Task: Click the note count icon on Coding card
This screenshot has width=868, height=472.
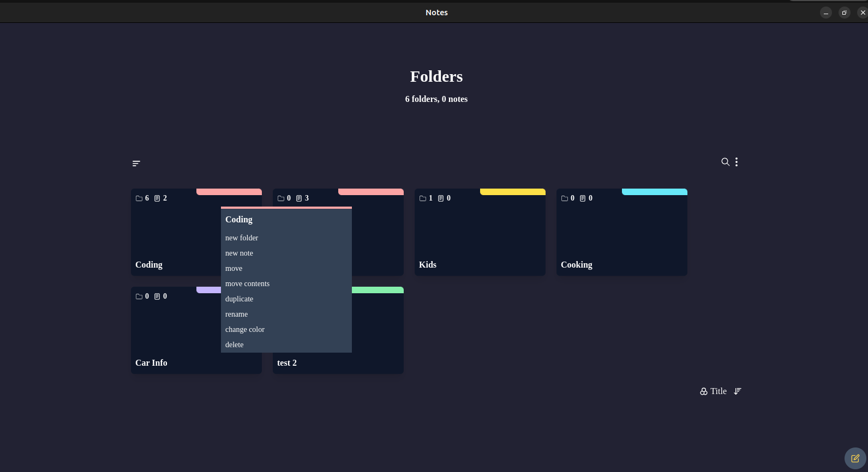Action: pos(157,198)
